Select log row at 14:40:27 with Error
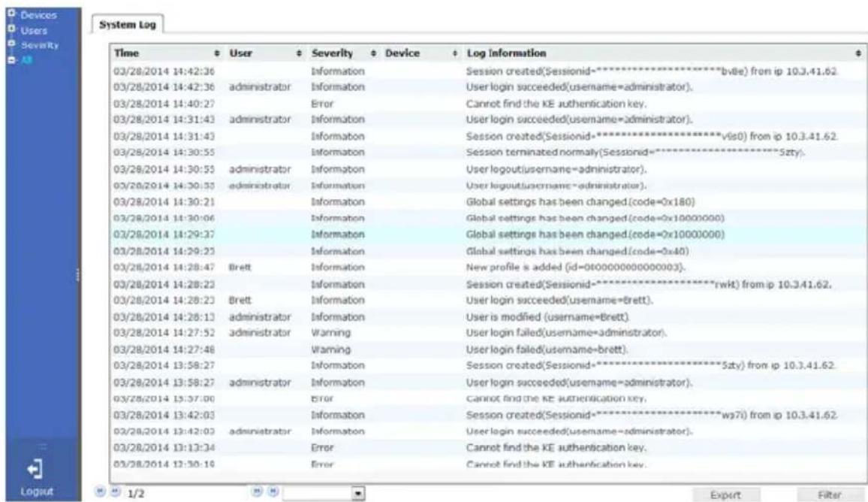The width and height of the screenshot is (868, 502). click(x=487, y=104)
